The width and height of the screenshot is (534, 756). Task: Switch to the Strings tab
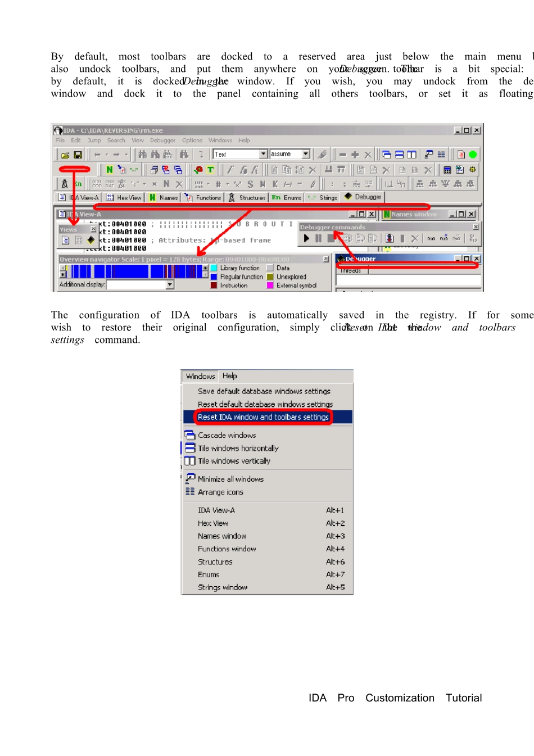(323, 198)
